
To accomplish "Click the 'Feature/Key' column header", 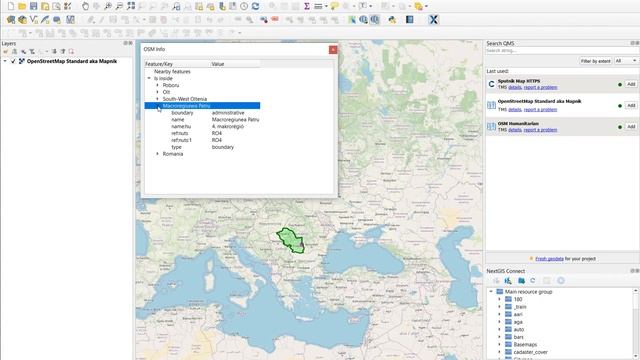I will [x=178, y=64].
